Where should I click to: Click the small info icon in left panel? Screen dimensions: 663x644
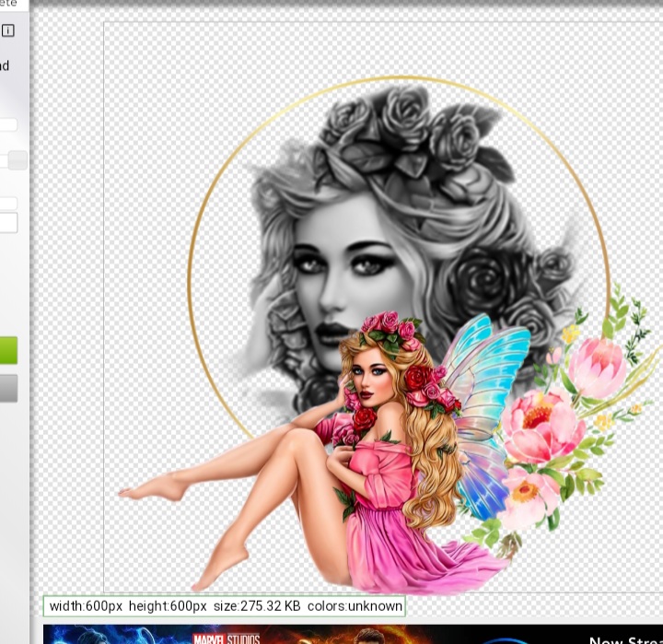(x=7, y=30)
